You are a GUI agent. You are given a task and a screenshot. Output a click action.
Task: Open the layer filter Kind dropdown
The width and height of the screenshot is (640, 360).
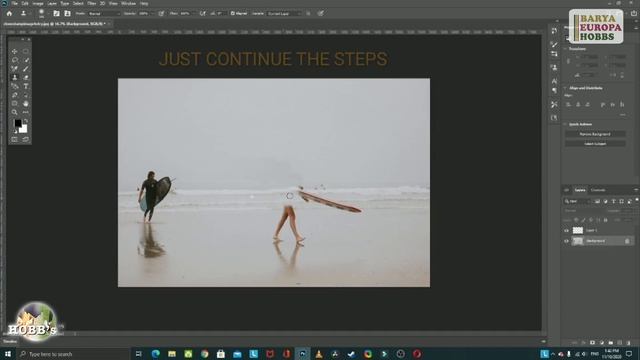tap(577, 201)
